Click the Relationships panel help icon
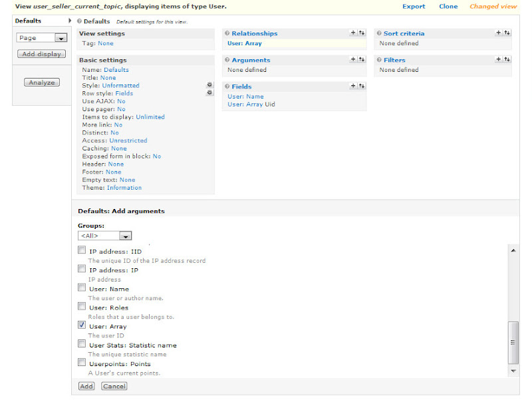 tap(228, 33)
